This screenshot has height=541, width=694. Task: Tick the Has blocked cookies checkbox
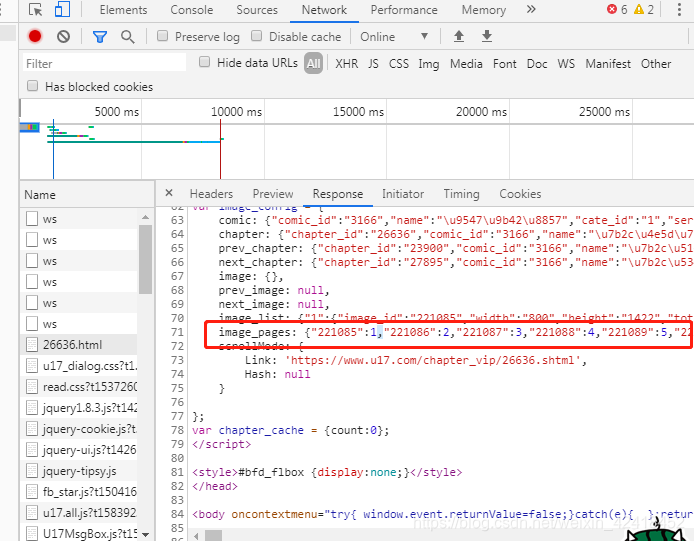pyautogui.click(x=32, y=86)
